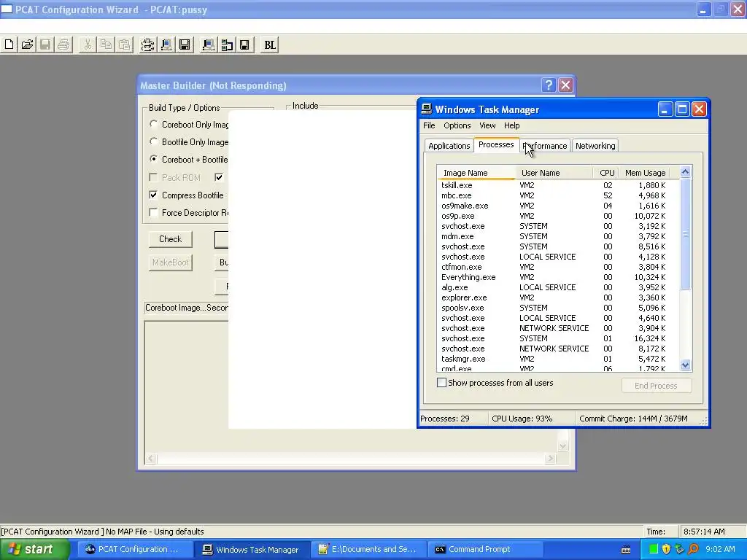
Task: Click the Open folder toolbar icon
Action: pos(27,44)
